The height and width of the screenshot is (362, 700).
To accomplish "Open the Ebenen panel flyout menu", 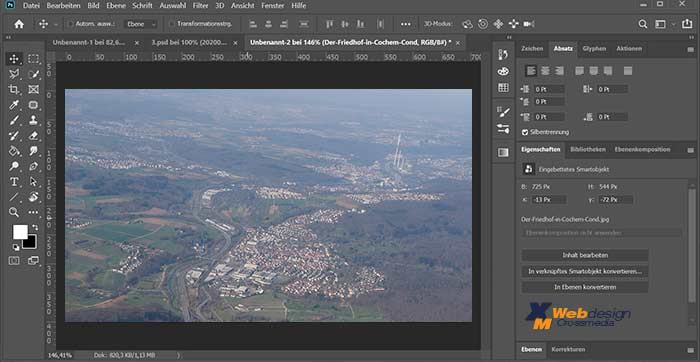I will click(691, 350).
